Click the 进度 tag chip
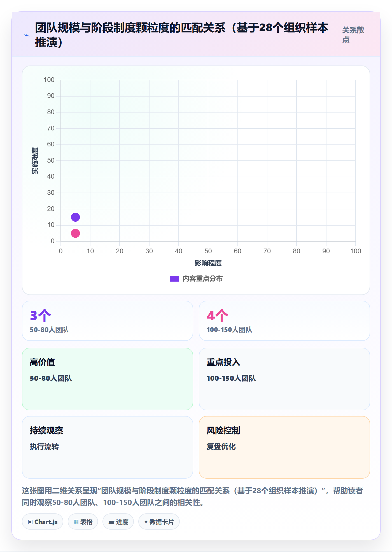Image resolution: width=392 pixels, height=552 pixels. (118, 522)
